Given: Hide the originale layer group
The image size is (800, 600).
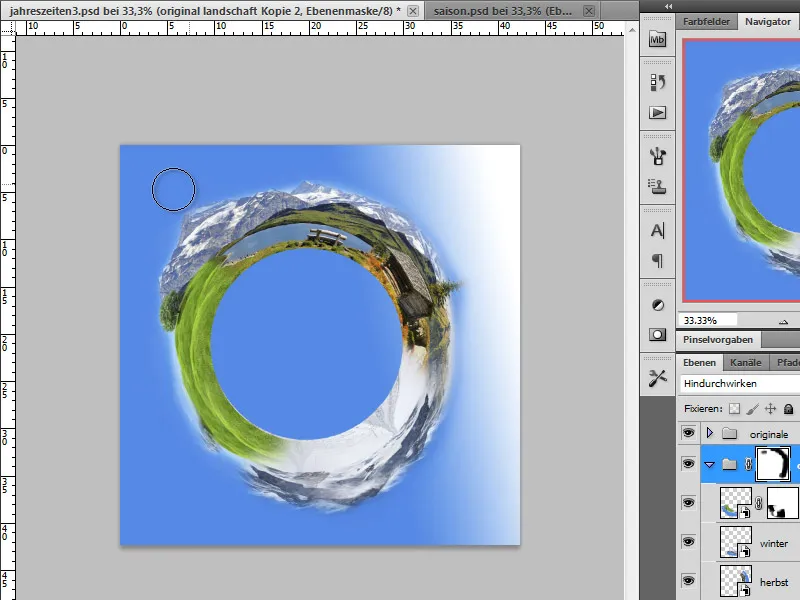Looking at the screenshot, I should 687,434.
